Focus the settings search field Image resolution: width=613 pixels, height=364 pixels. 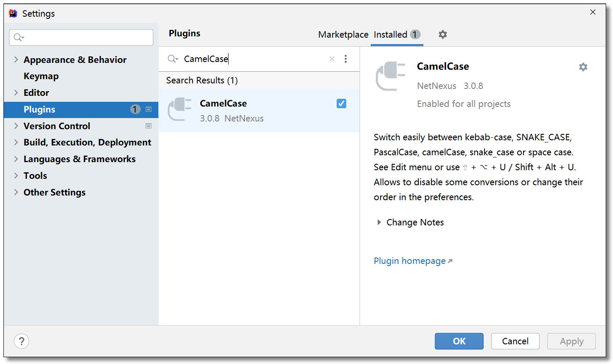click(81, 38)
